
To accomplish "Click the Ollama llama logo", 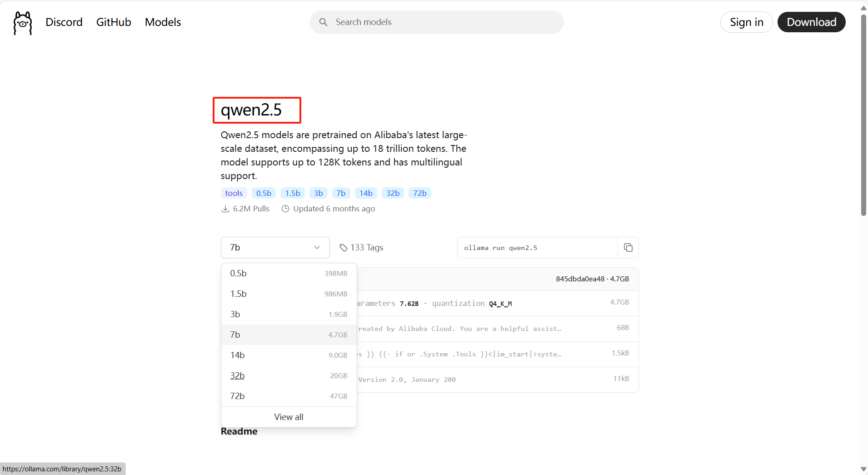I will [x=23, y=23].
